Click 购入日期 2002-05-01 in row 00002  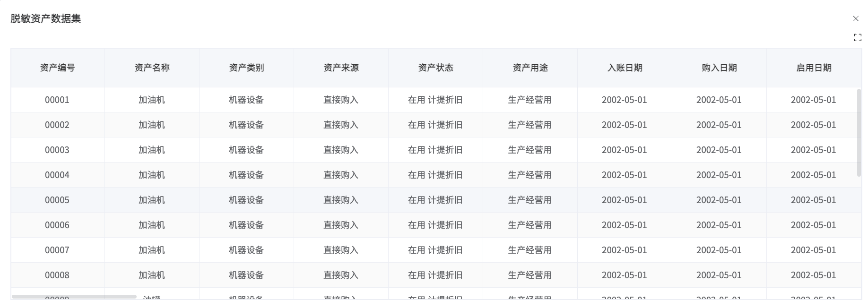(719, 125)
